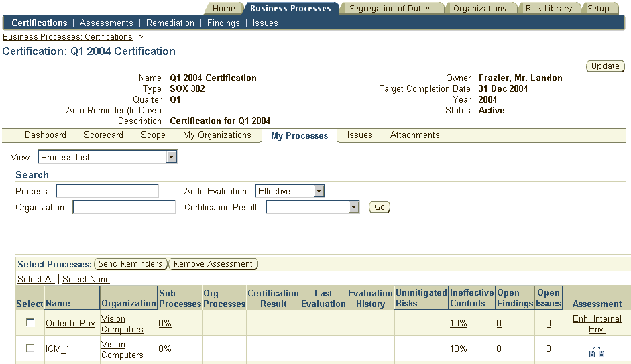This screenshot has height=364, width=631.
Task: Switch to the Organizations tab
Action: [479, 9]
